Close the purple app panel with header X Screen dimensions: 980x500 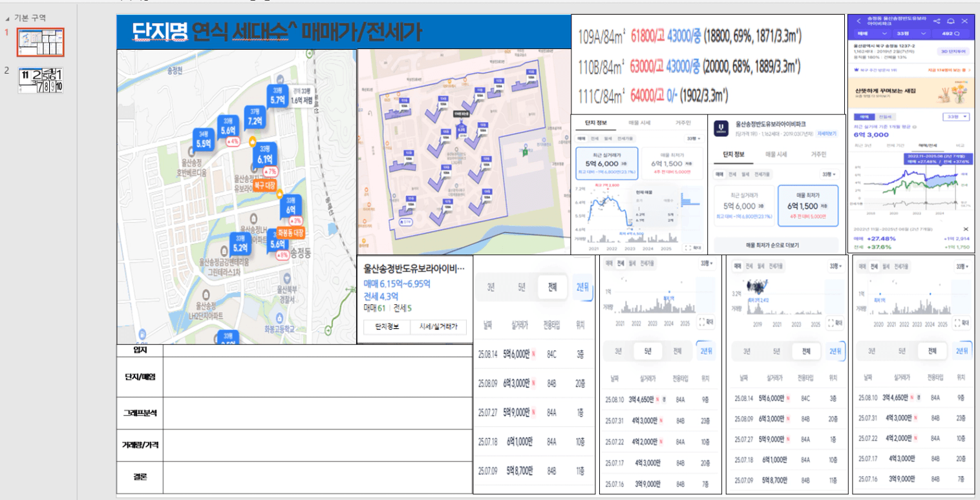pyautogui.click(x=964, y=21)
